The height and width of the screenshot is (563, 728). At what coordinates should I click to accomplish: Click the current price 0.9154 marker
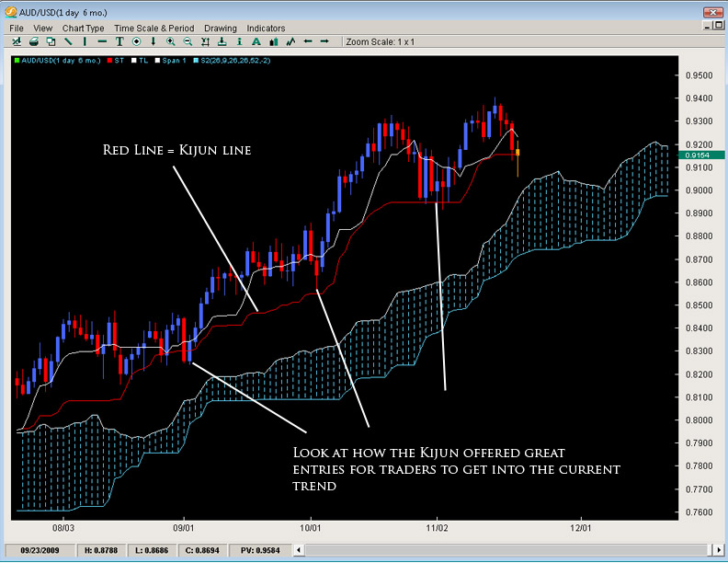(701, 155)
